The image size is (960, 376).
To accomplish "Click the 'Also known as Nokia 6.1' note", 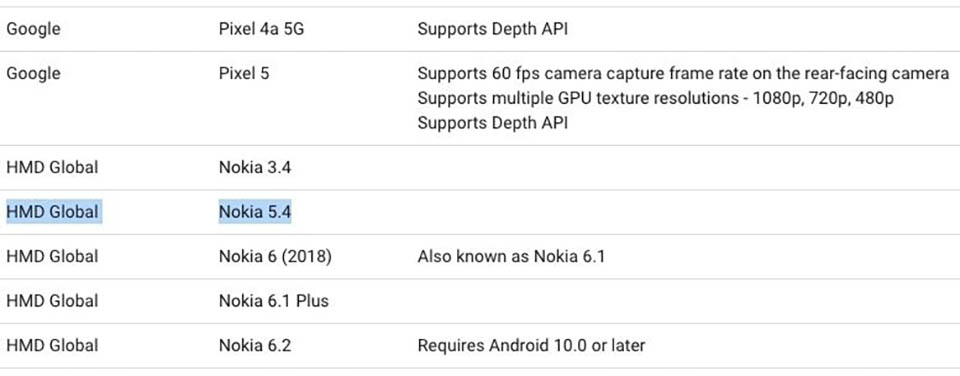I will point(511,256).
